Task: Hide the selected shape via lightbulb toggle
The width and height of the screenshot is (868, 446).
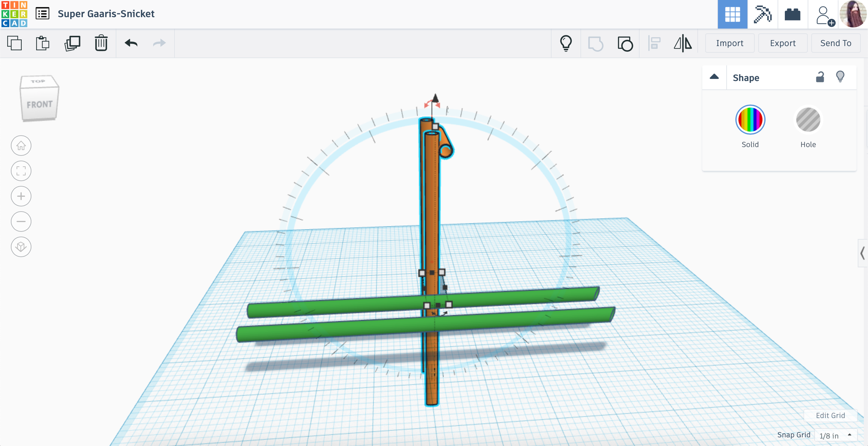Action: click(x=840, y=77)
